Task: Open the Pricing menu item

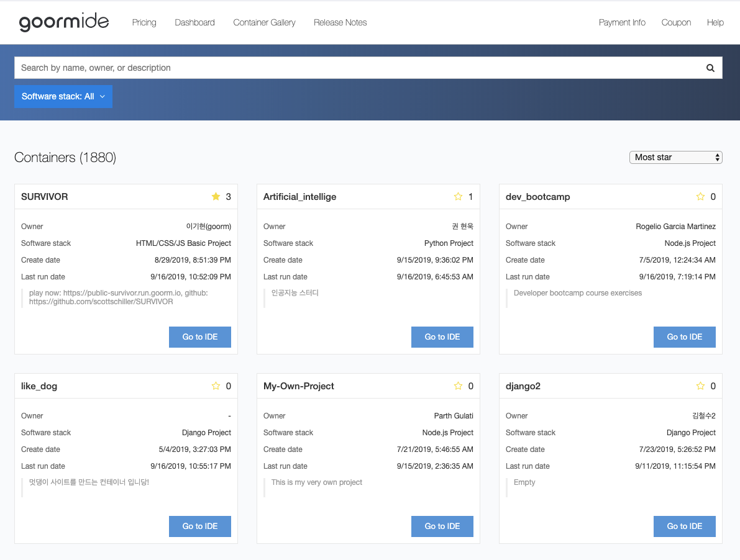Action: 144,22
